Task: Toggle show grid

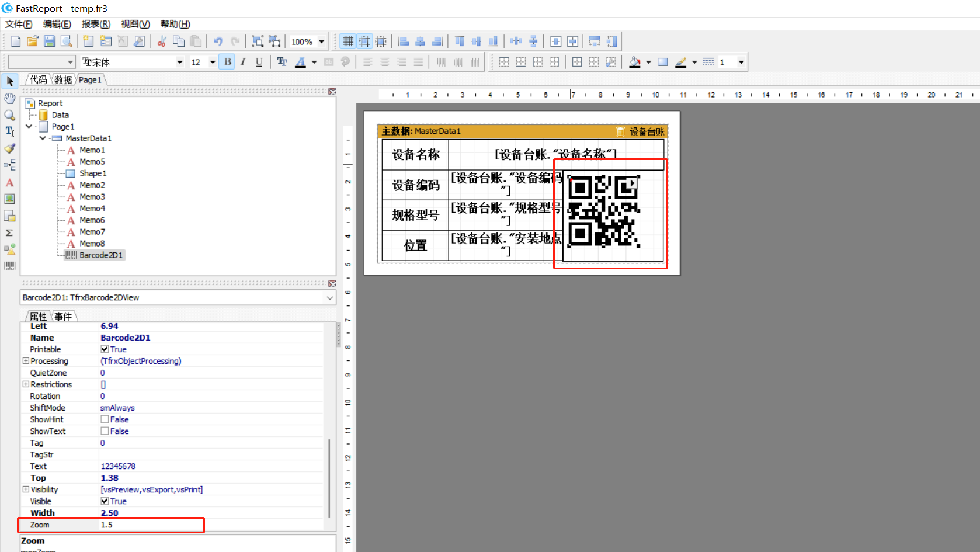Action: (x=348, y=41)
